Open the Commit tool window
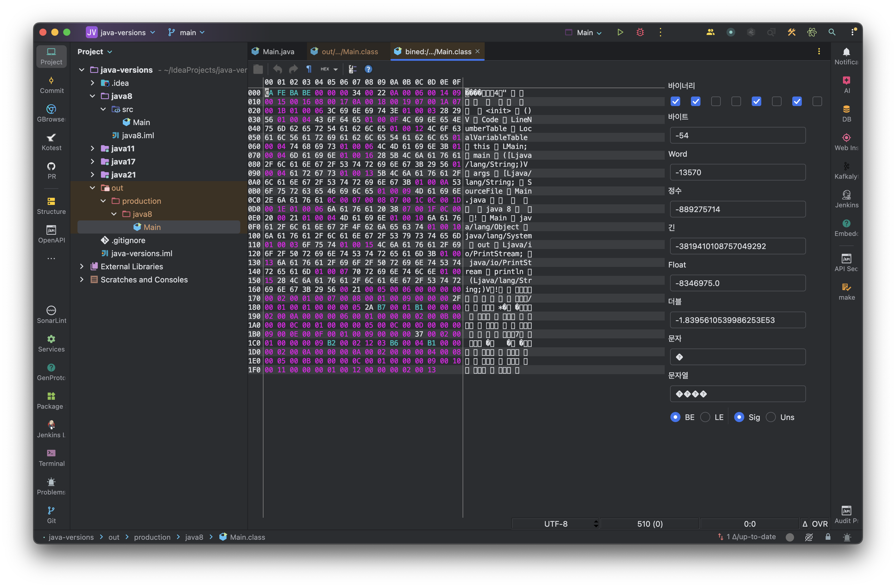 click(52, 85)
